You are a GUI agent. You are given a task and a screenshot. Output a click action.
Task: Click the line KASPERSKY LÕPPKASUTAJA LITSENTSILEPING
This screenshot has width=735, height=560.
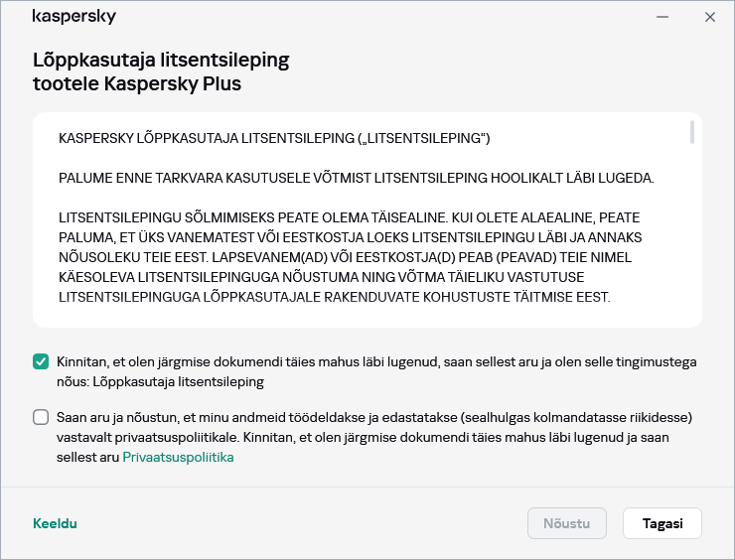(x=274, y=137)
